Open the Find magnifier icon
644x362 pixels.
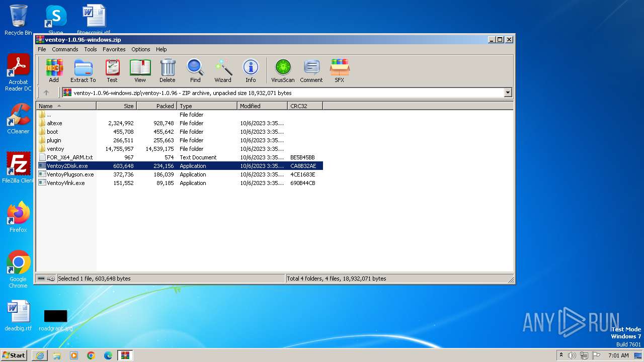[195, 70]
